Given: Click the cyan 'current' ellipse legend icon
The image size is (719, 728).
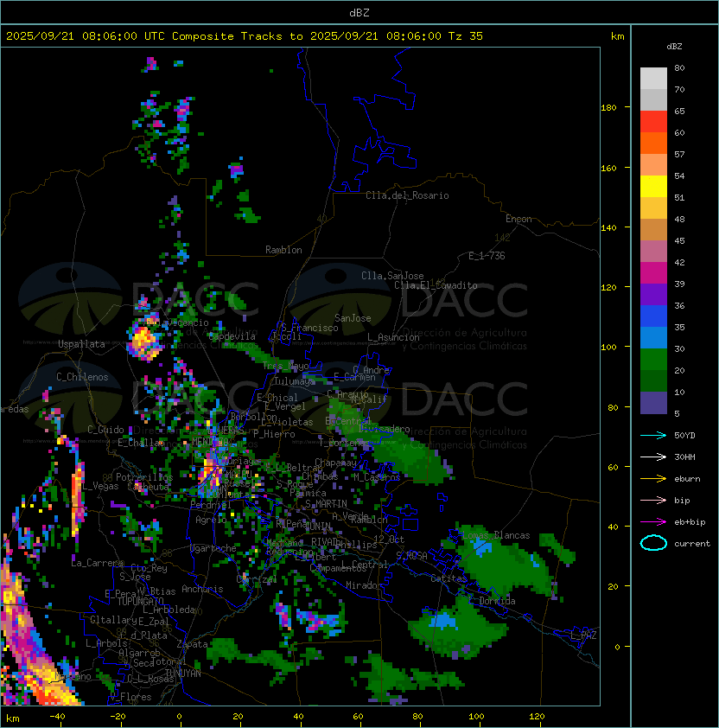Looking at the screenshot, I should click(x=653, y=543).
